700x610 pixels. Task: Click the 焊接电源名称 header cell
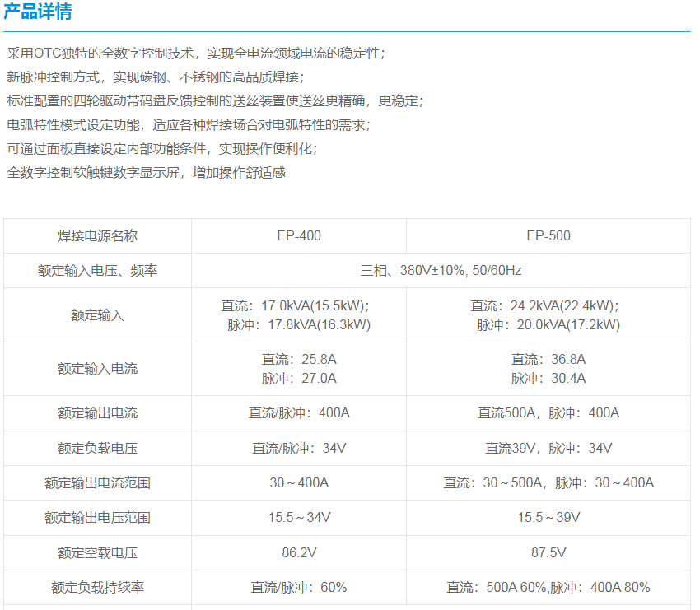[x=97, y=235]
